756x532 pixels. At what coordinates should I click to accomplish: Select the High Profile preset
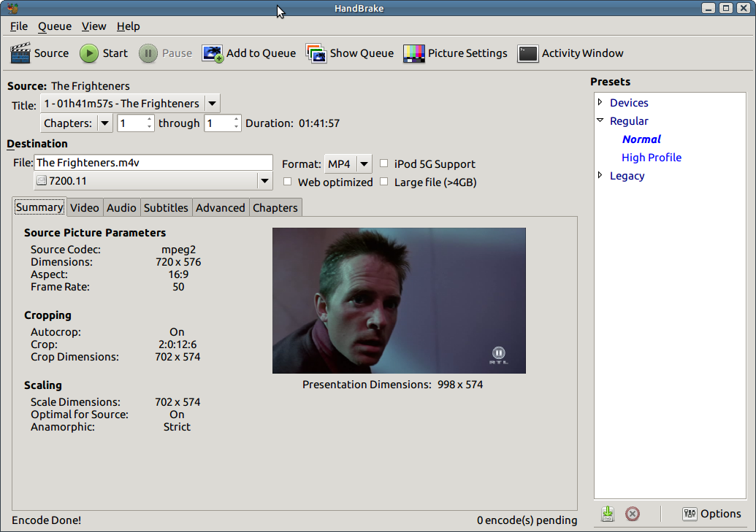point(652,158)
